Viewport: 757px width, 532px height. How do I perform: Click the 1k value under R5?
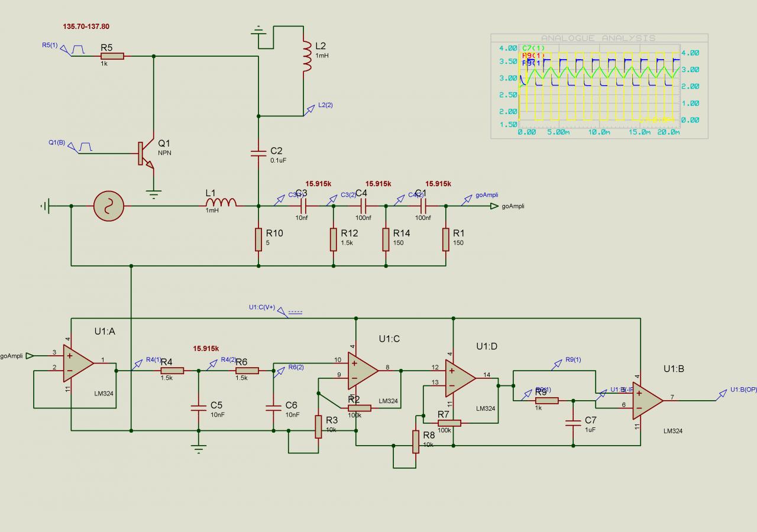[104, 63]
